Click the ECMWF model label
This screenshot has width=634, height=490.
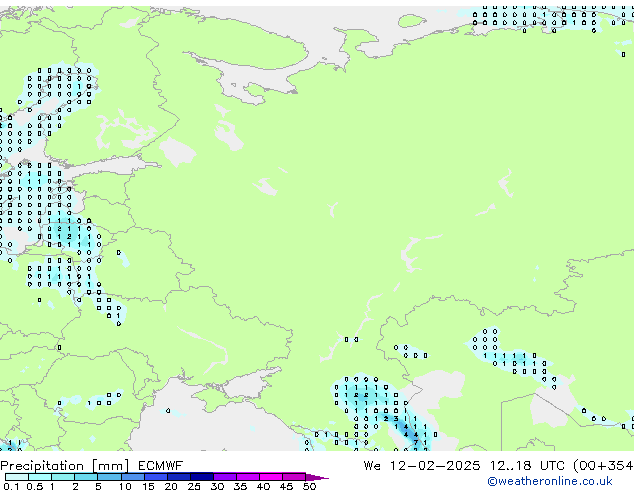point(161,465)
